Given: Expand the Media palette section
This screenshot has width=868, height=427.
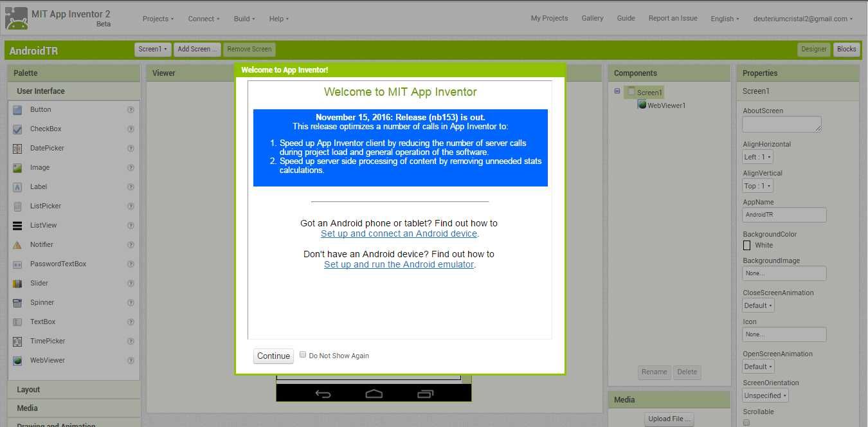Looking at the screenshot, I should 74,408.
